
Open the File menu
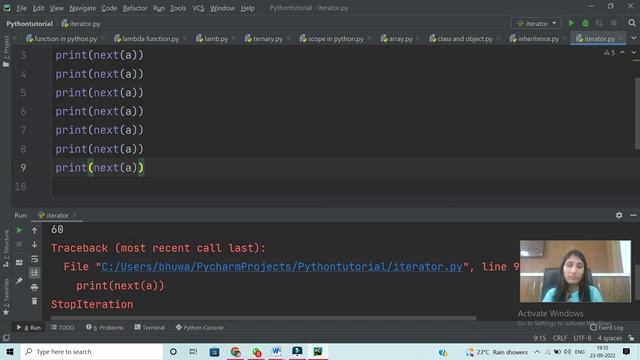point(21,8)
